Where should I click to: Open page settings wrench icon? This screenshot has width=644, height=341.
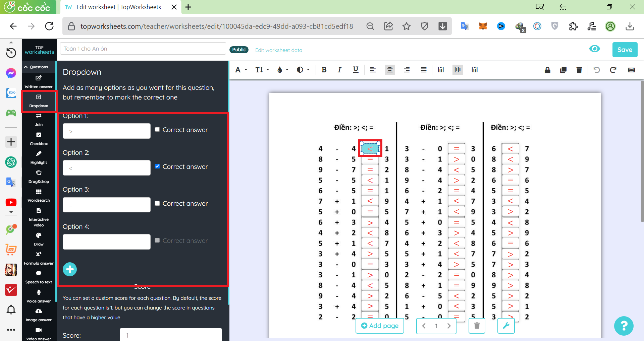pyautogui.click(x=506, y=326)
